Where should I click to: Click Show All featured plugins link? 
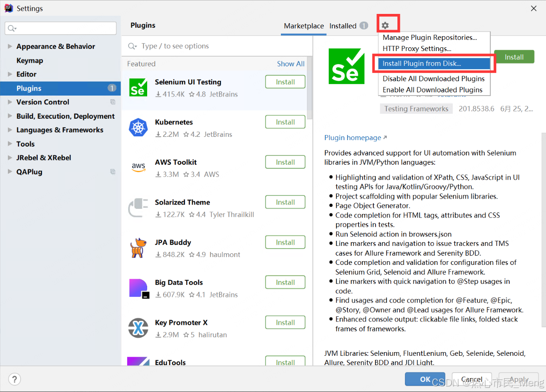(x=291, y=64)
